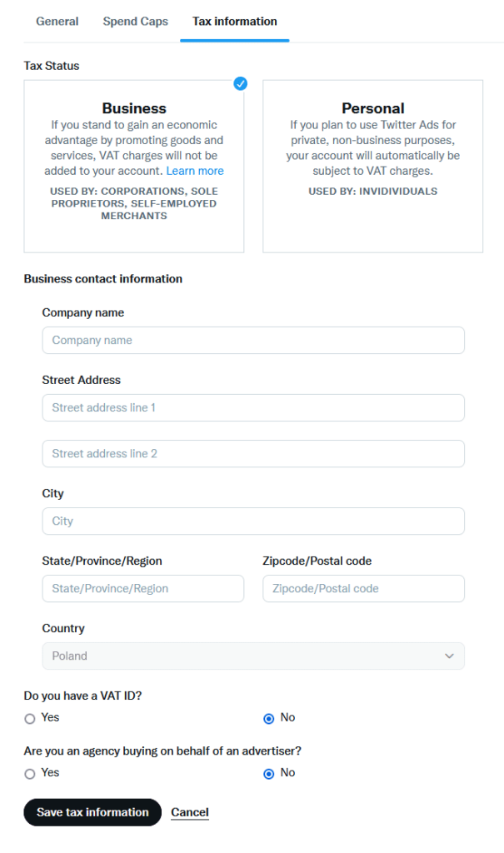Select Yes for agency buying question

30,774
